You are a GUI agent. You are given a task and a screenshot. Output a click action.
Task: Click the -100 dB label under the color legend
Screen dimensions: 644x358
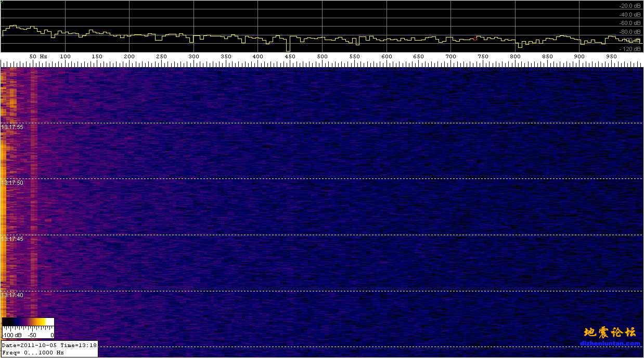10,335
